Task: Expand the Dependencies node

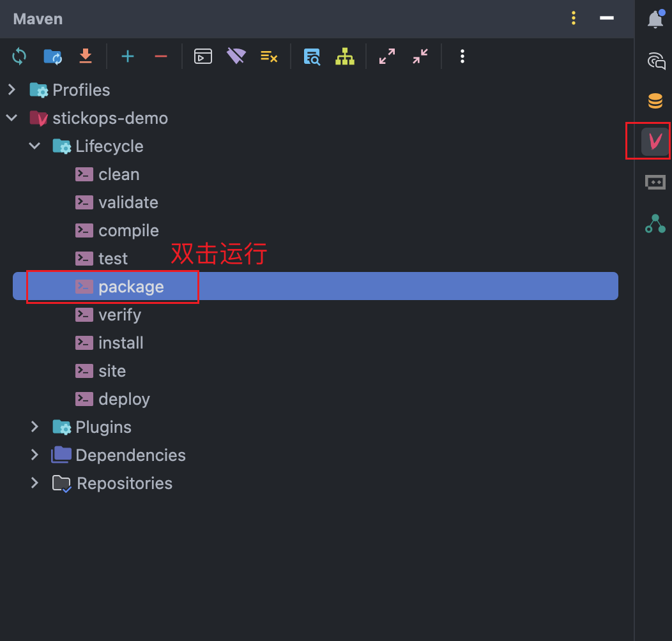Action: 34,455
